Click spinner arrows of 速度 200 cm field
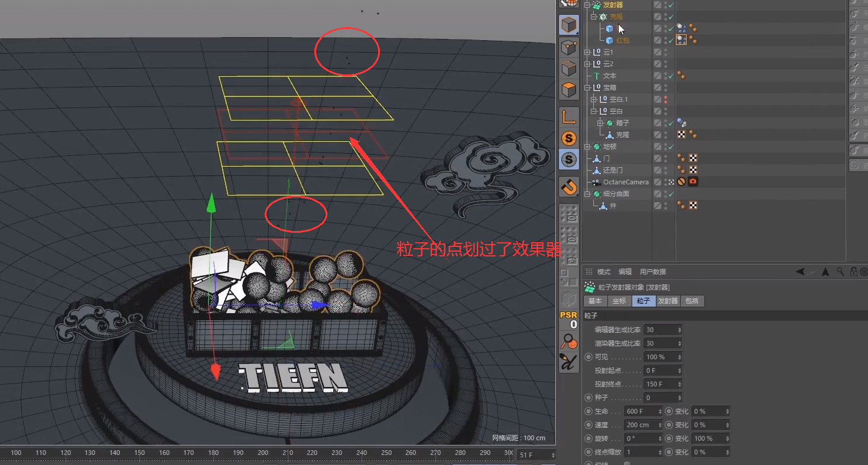 coord(660,425)
